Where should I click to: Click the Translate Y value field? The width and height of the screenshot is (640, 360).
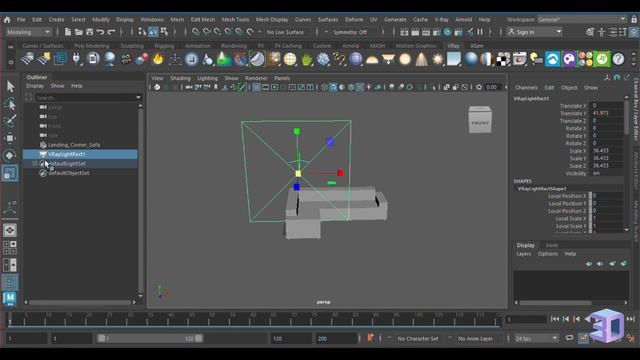(606, 113)
